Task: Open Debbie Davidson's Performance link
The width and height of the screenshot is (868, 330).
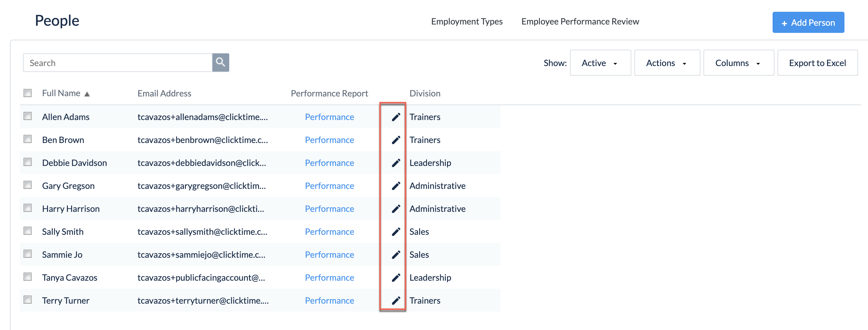Action: (x=329, y=163)
